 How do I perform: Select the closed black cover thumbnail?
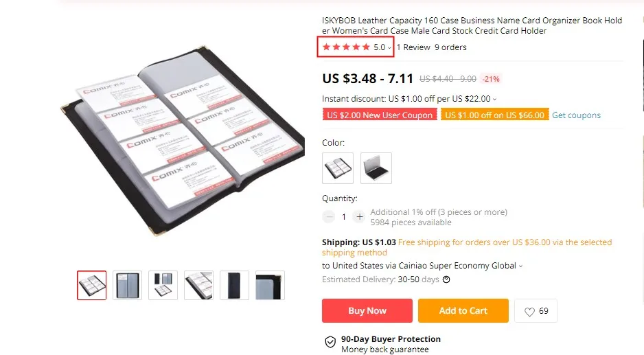point(234,285)
